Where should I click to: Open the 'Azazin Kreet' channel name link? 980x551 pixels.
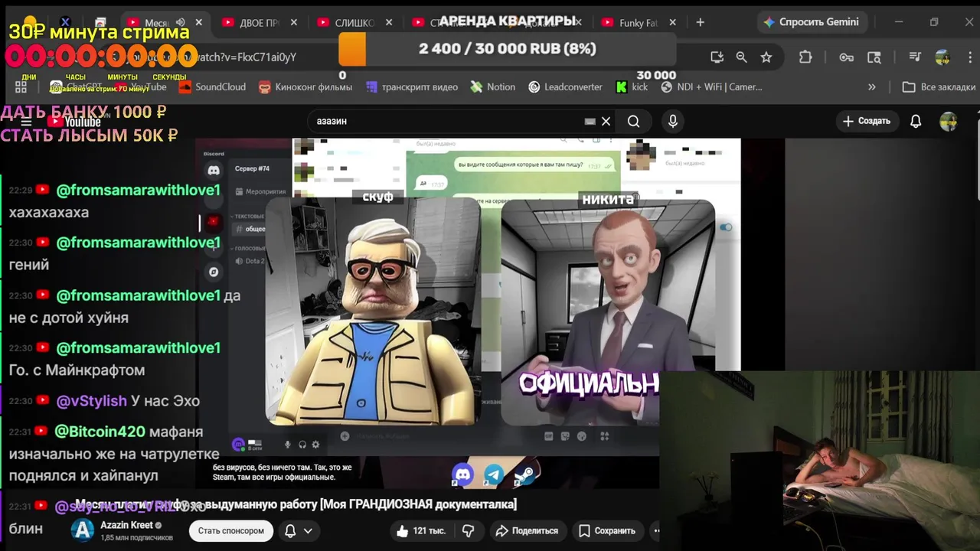coord(126,525)
